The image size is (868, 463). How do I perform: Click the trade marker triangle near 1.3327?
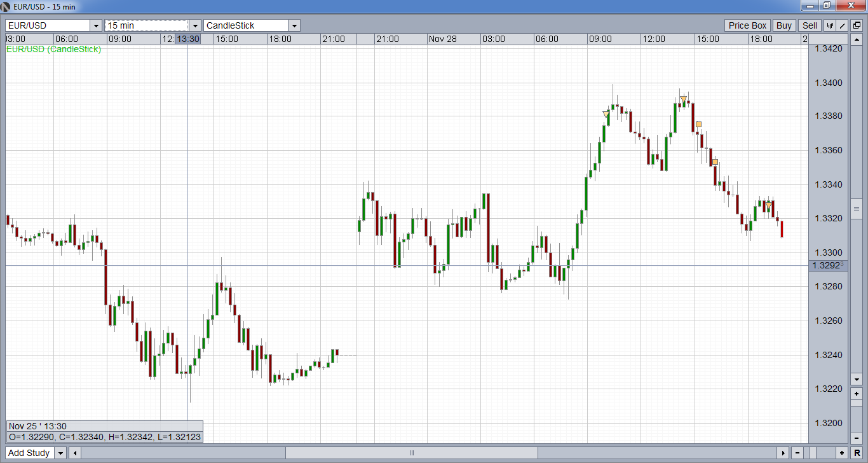point(768,205)
